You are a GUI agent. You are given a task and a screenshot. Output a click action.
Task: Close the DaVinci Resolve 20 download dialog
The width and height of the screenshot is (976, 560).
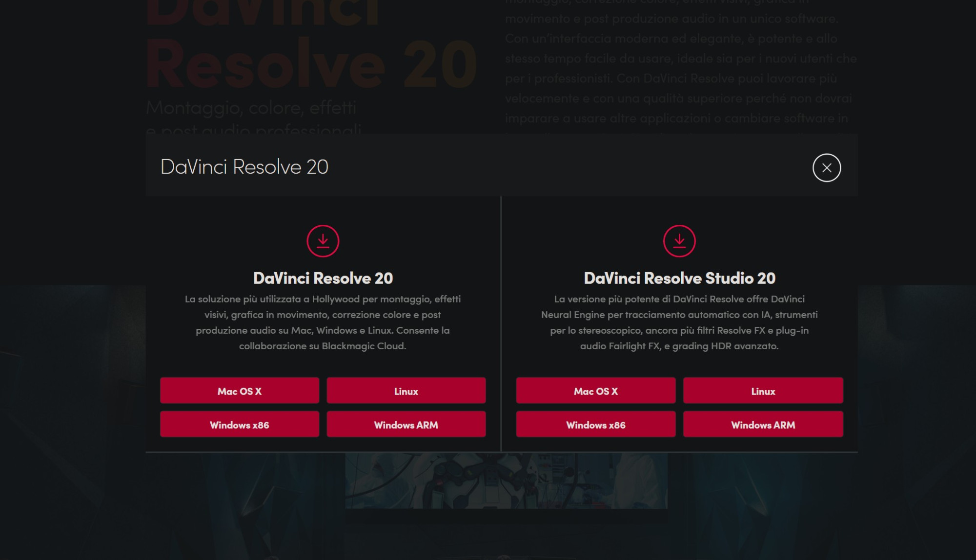(826, 168)
